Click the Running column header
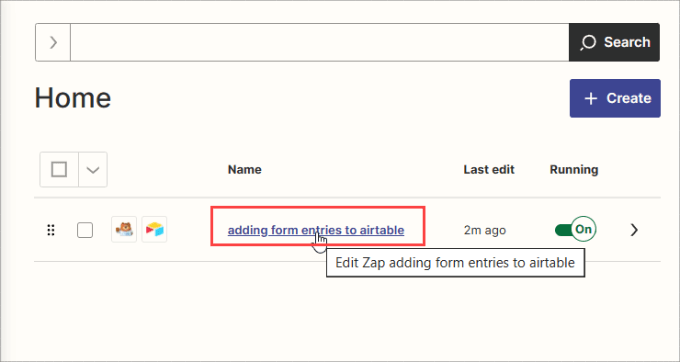This screenshot has height=362, width=680. click(574, 170)
